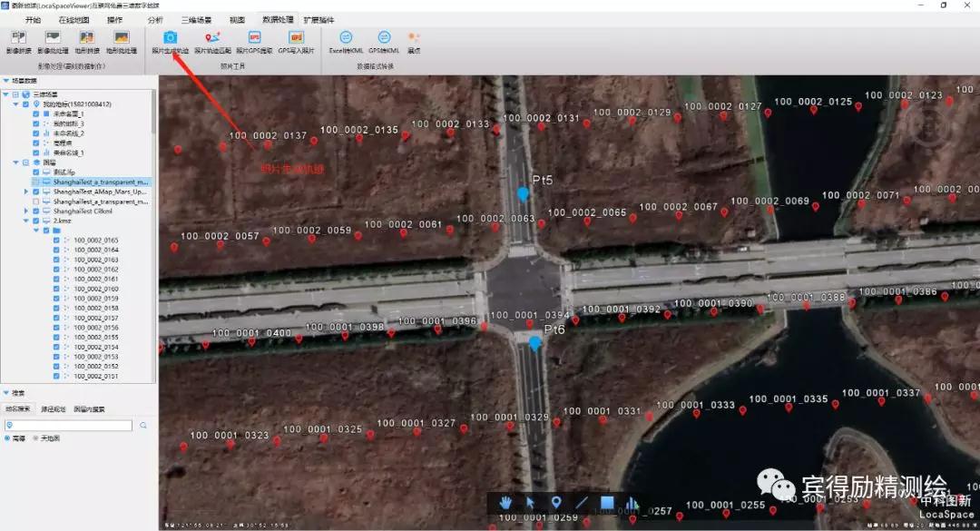Open the GPS转KML converter
The image size is (980, 531).
[384, 38]
